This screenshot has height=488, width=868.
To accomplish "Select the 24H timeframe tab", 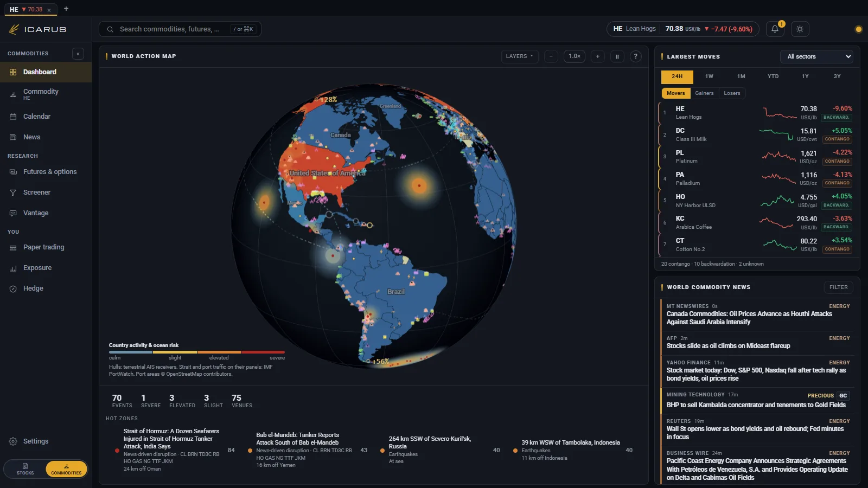I will tap(677, 76).
